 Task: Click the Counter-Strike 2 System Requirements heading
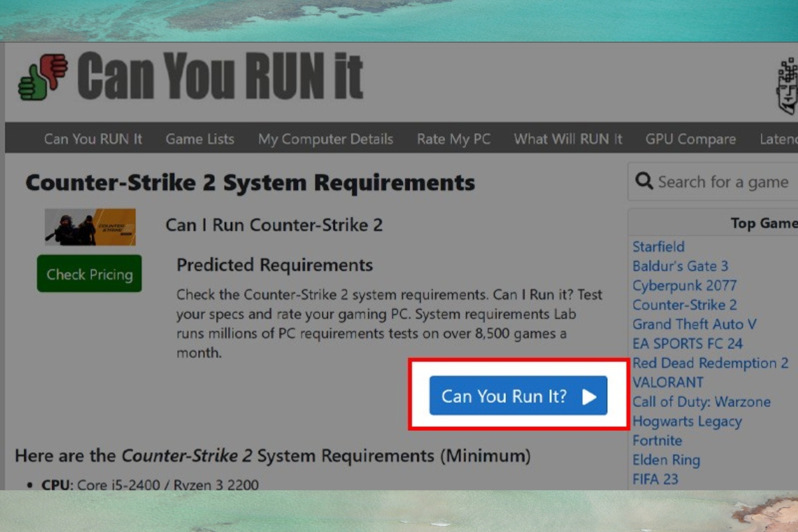250,182
